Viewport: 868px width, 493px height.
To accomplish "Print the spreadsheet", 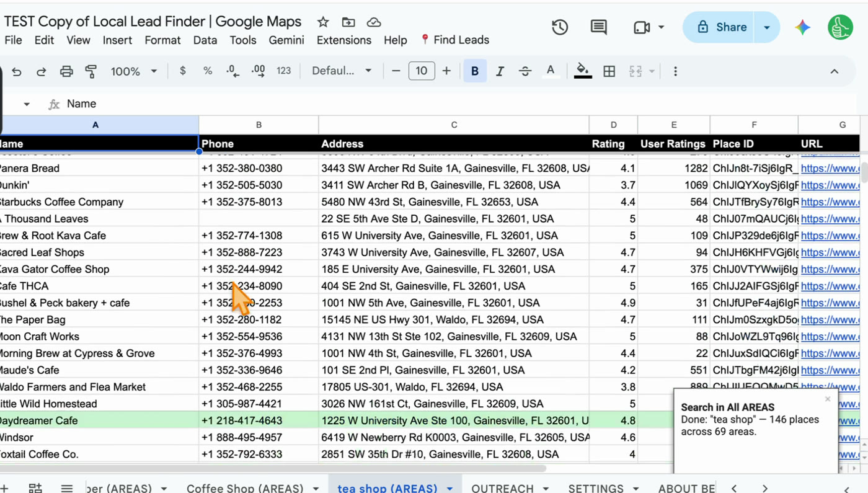I will (x=66, y=71).
